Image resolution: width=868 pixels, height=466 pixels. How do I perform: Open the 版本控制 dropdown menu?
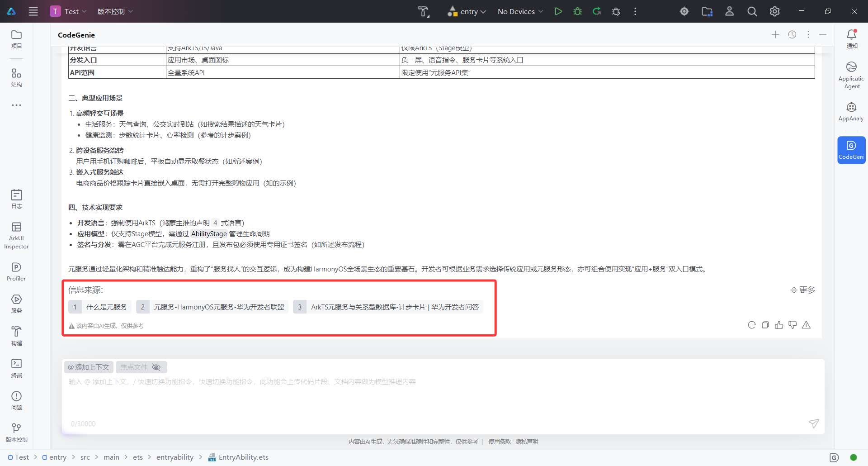115,11
